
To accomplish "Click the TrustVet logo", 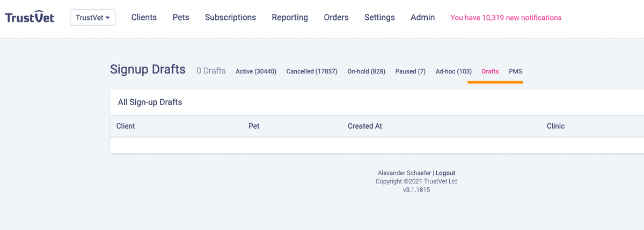I will (x=30, y=18).
